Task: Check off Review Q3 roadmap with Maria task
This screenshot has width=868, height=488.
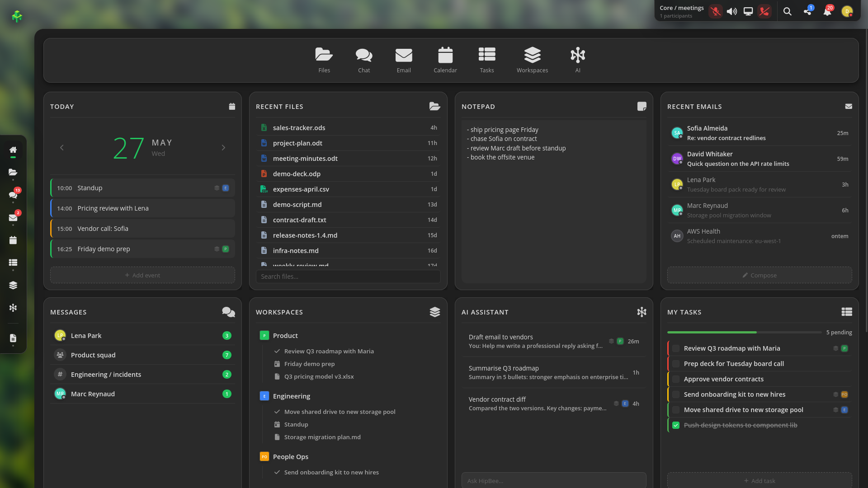Action: (676, 348)
